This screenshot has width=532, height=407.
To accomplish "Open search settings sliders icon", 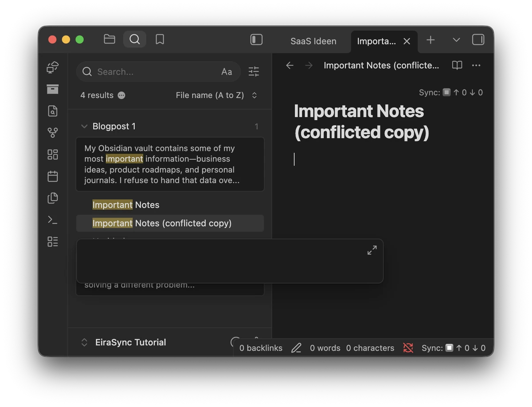I will pos(254,71).
